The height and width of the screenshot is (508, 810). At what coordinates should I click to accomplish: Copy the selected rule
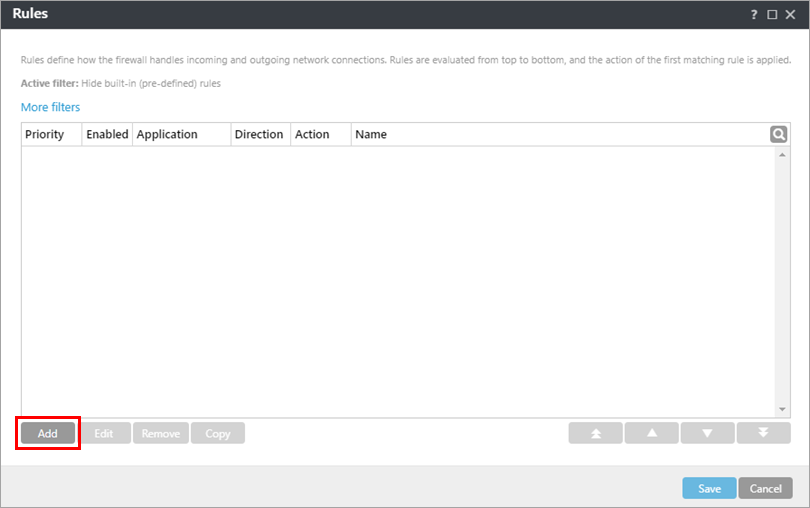click(218, 433)
